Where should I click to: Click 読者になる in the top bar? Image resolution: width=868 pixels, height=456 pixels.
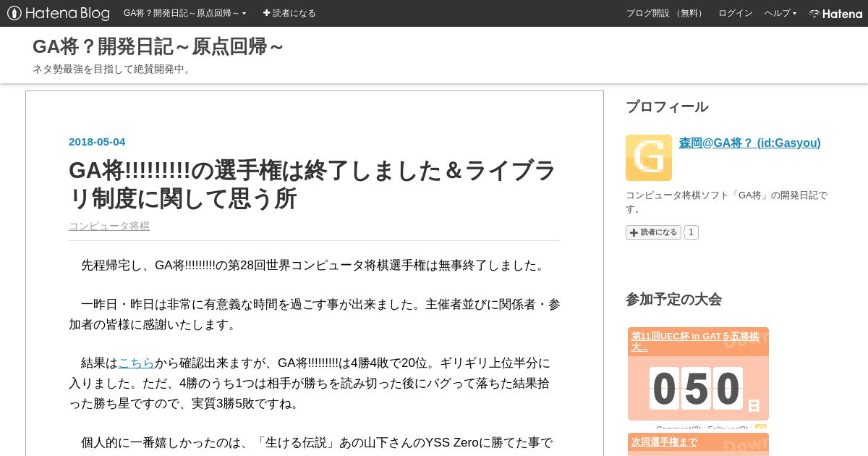point(289,13)
